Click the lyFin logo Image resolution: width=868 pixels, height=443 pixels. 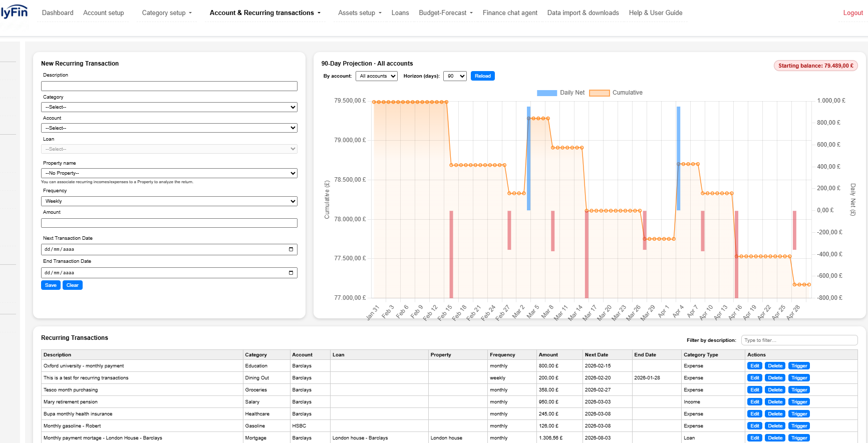[14, 12]
